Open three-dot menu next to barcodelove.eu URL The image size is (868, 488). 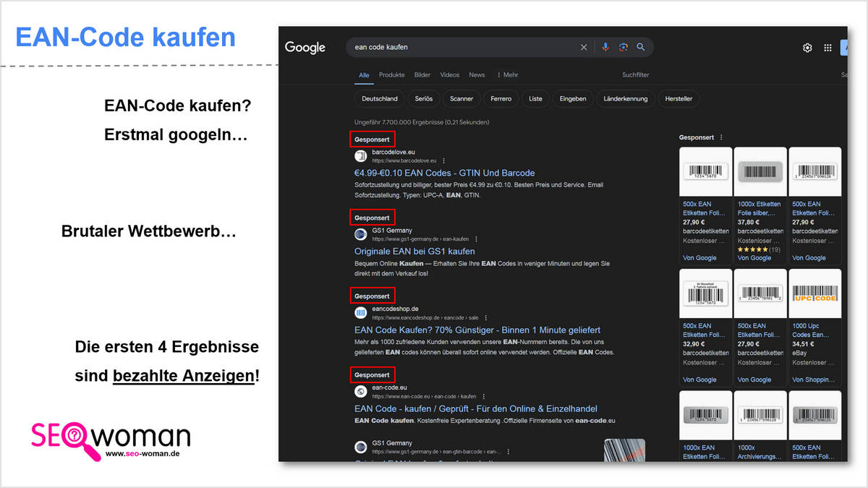[444, 160]
